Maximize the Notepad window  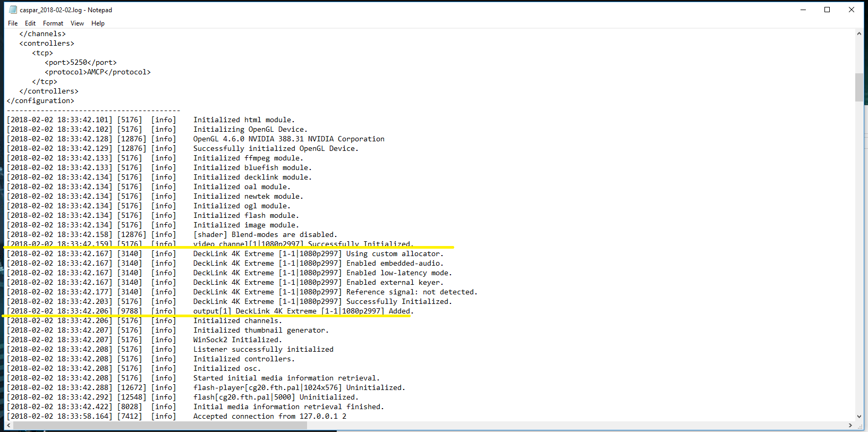tap(827, 10)
